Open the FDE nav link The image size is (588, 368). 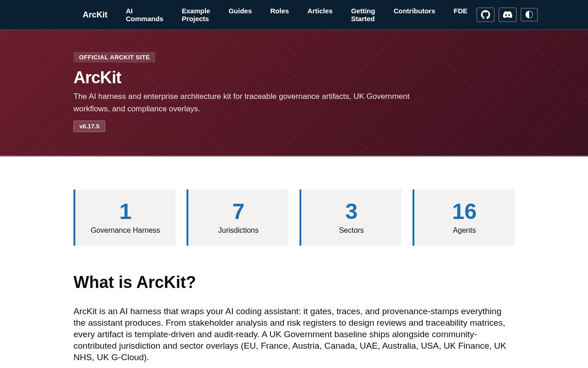pos(460,11)
